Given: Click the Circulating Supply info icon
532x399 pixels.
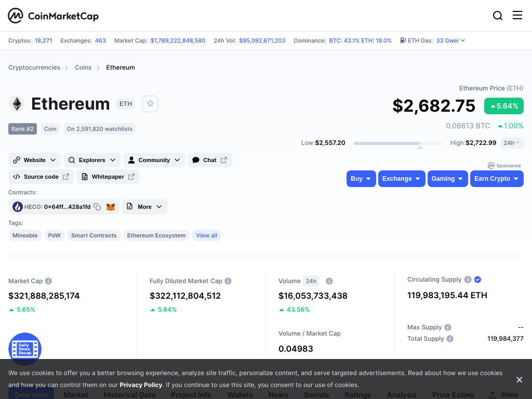Looking at the screenshot, I should (468, 279).
